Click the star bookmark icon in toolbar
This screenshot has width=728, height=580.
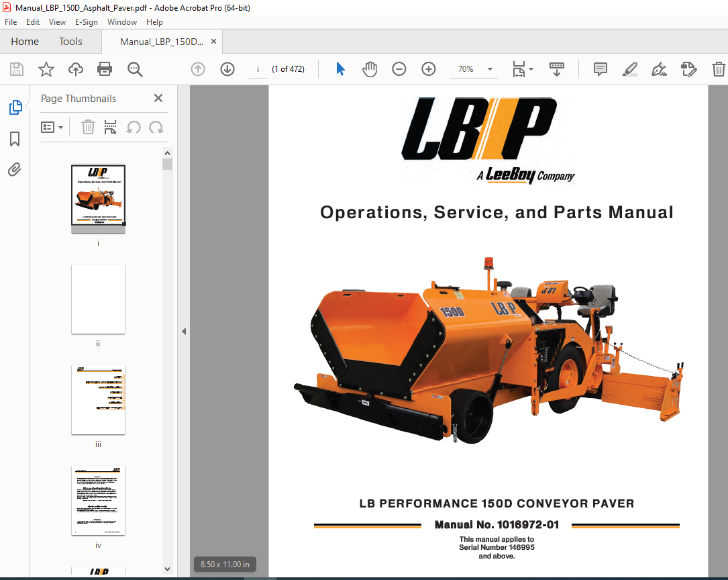(46, 69)
